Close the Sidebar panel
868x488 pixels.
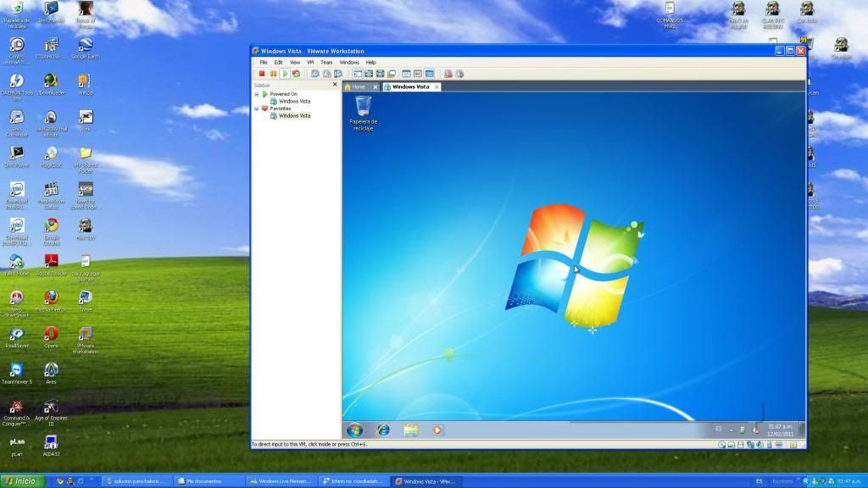pos(334,85)
